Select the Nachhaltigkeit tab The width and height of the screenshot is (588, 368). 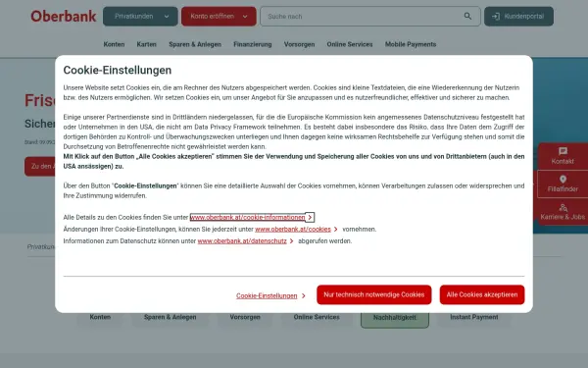(395, 318)
